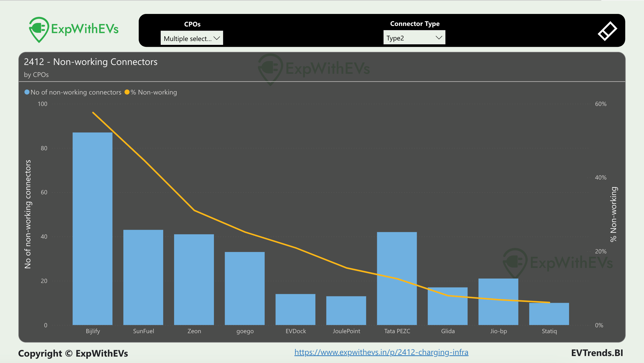Click the left axis title 'No of non-working connectors'
The image size is (644, 363).
point(28,214)
